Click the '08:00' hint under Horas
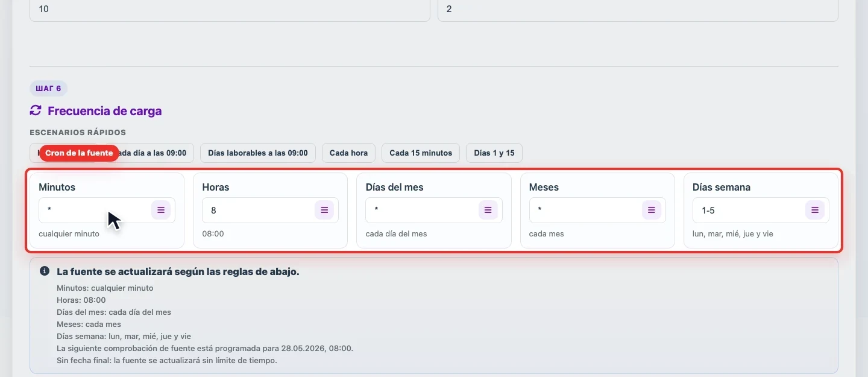Viewport: 868px width, 377px height. pyautogui.click(x=213, y=233)
